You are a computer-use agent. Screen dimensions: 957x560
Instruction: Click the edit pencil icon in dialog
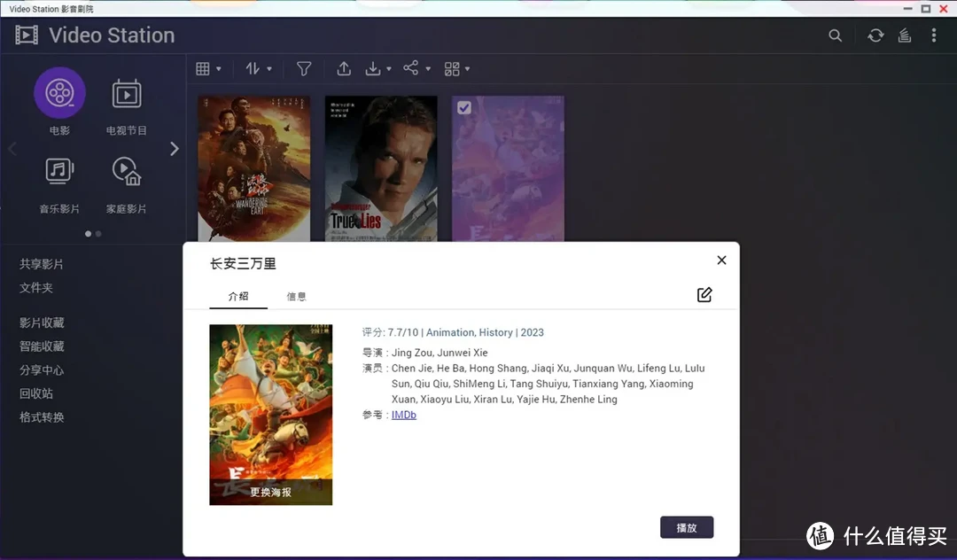(x=704, y=295)
